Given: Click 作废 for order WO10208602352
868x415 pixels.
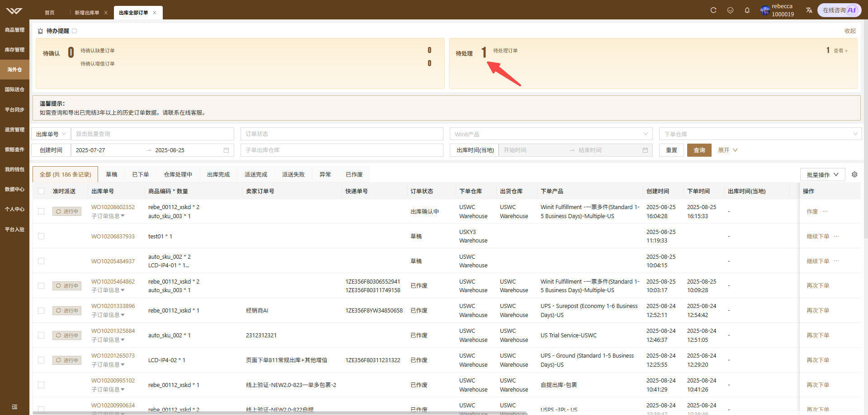Looking at the screenshot, I should [x=812, y=211].
